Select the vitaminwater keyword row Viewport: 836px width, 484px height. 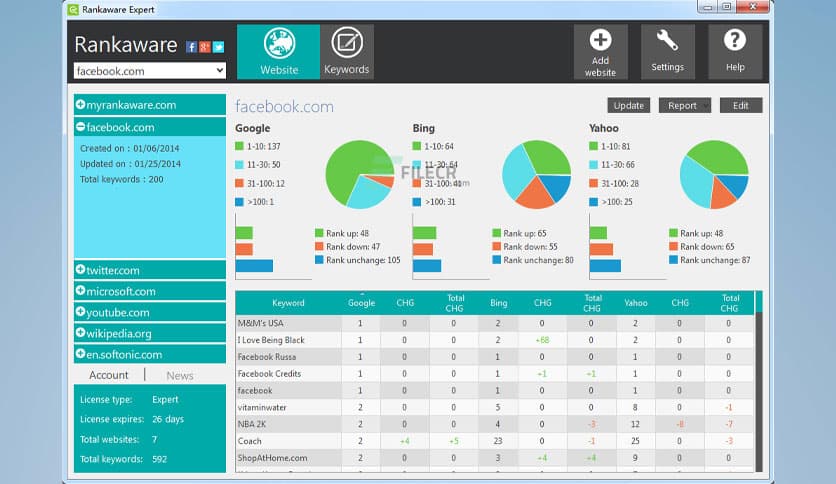pos(495,407)
